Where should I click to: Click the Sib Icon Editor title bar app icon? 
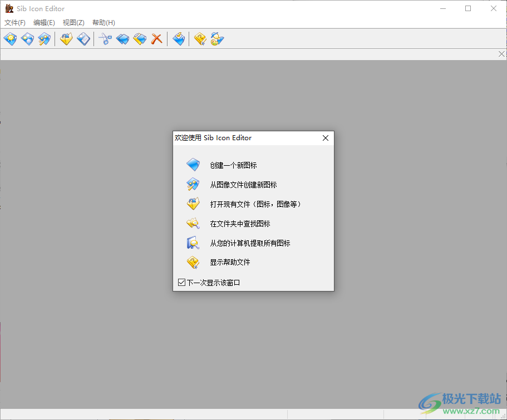click(9, 8)
